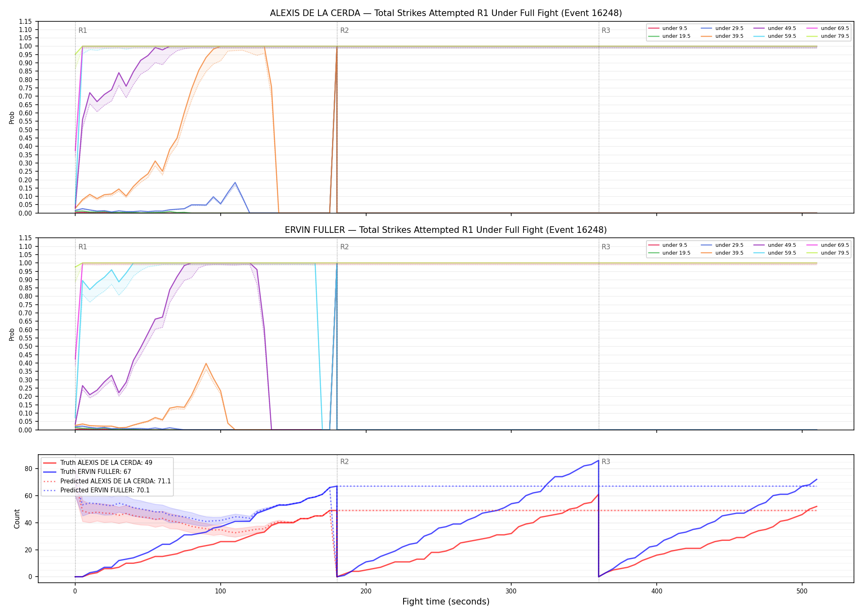Pick 'under 9.5' in Ervin Fuller legend
This screenshot has width=863, height=616.
tap(667, 245)
